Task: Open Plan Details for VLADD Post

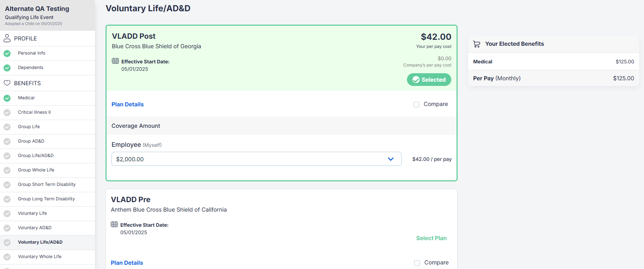Action: (128, 104)
